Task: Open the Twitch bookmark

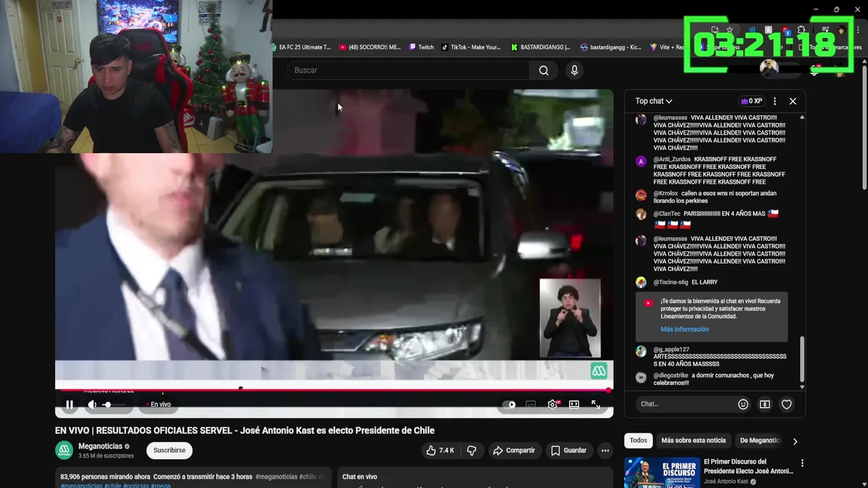Action: (x=421, y=47)
